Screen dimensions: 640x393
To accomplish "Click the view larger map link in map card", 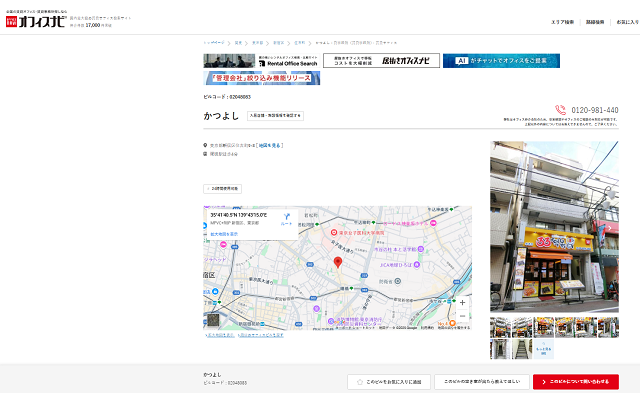I will 224,234.
